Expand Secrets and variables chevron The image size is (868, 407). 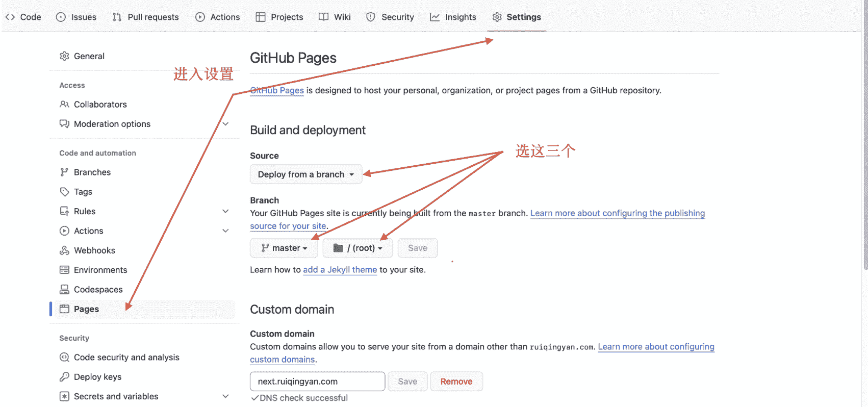click(225, 396)
